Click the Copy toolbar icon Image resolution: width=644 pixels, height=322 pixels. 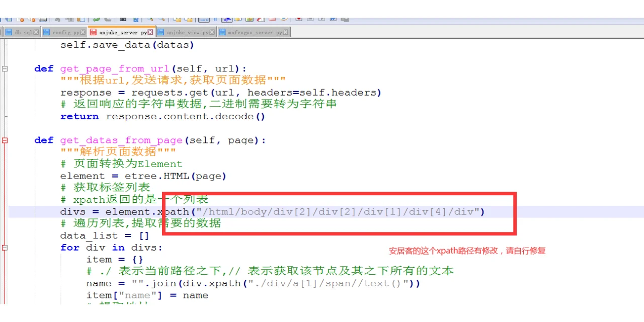coord(69,19)
